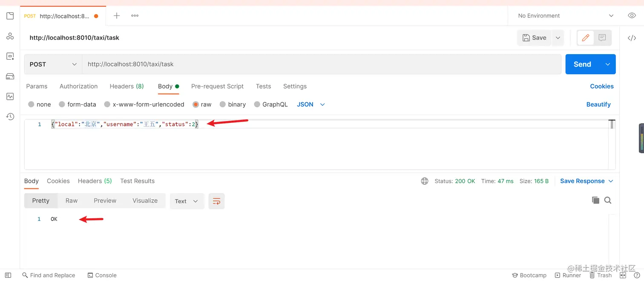Click the request body editor scrollbar
This screenshot has height=281, width=644.
(612, 125)
